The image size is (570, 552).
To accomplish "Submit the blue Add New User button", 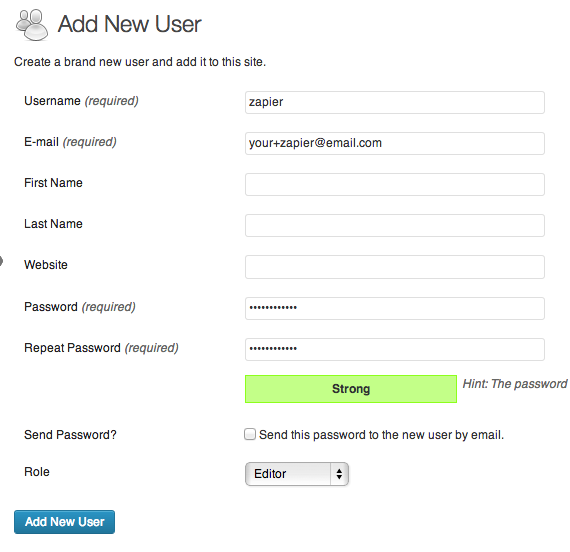I will tap(64, 522).
